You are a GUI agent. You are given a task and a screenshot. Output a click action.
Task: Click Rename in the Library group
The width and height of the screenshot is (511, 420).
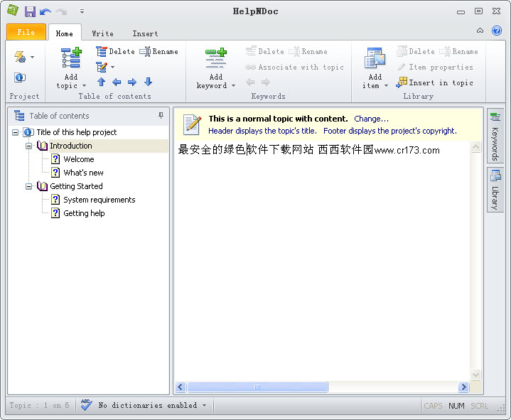459,51
